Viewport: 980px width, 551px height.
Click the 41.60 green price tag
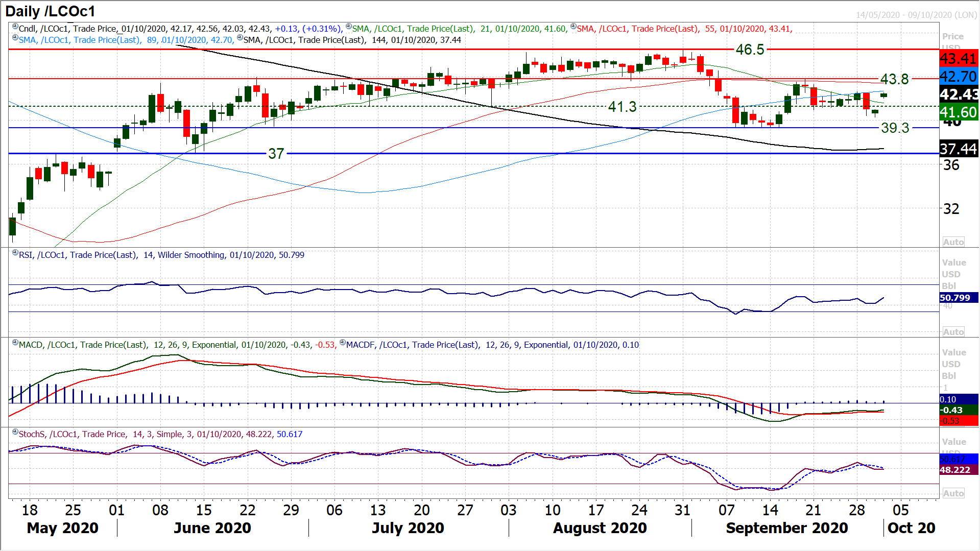(x=959, y=112)
